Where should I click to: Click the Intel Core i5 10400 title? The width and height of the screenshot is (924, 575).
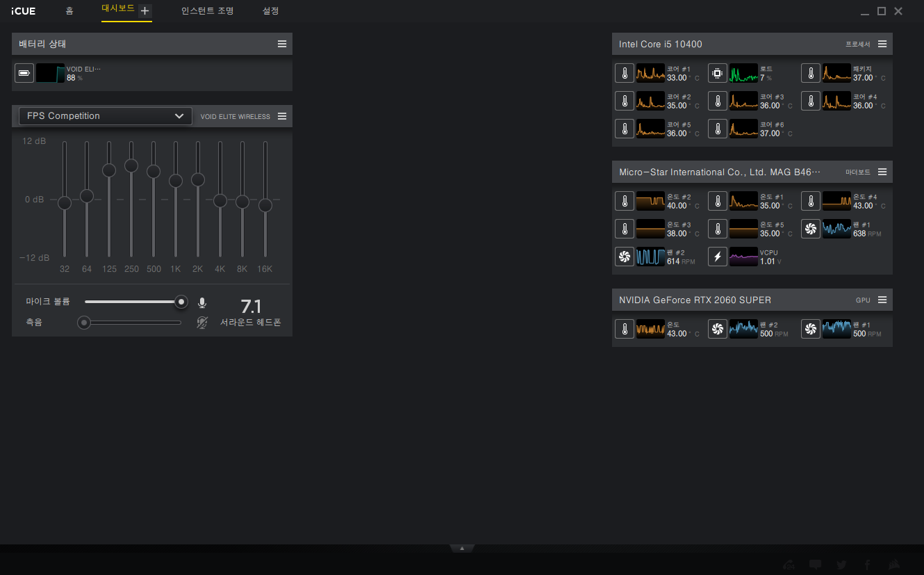point(661,44)
